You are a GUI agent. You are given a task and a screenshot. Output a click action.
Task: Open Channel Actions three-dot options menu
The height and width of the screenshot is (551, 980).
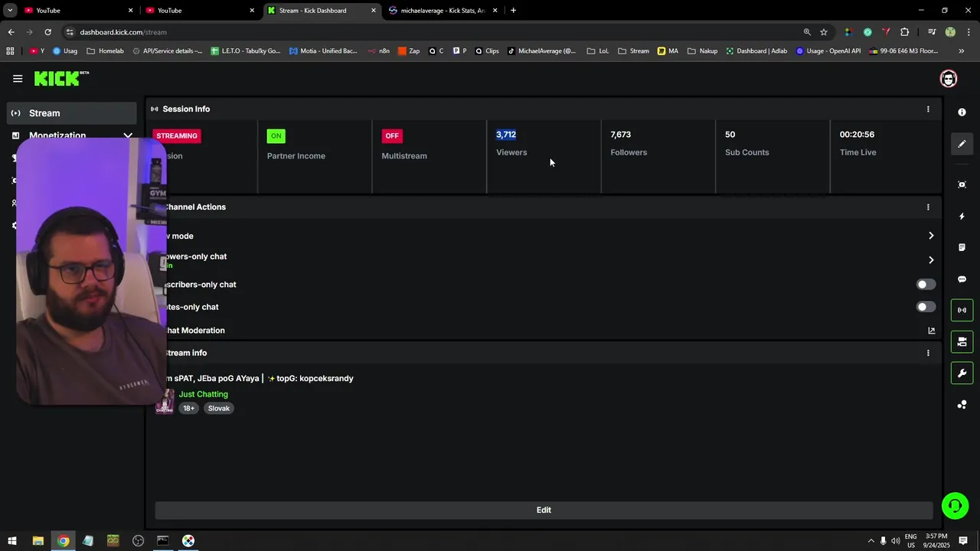[928, 207]
